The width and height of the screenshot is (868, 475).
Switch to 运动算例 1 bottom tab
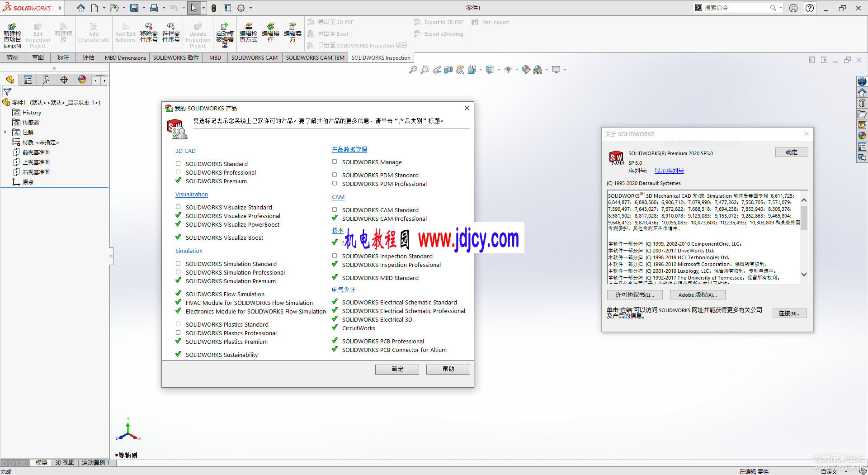pyautogui.click(x=95, y=463)
